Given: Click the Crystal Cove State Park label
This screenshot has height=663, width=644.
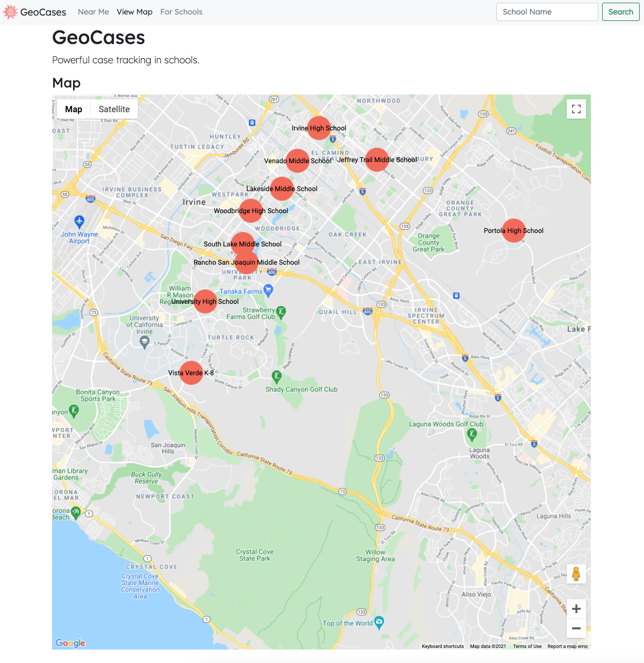Looking at the screenshot, I should (255, 555).
